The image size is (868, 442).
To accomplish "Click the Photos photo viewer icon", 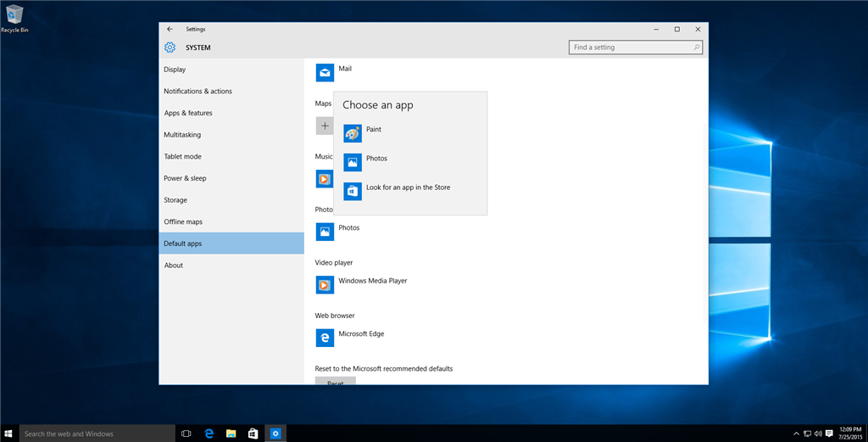I will coord(325,232).
